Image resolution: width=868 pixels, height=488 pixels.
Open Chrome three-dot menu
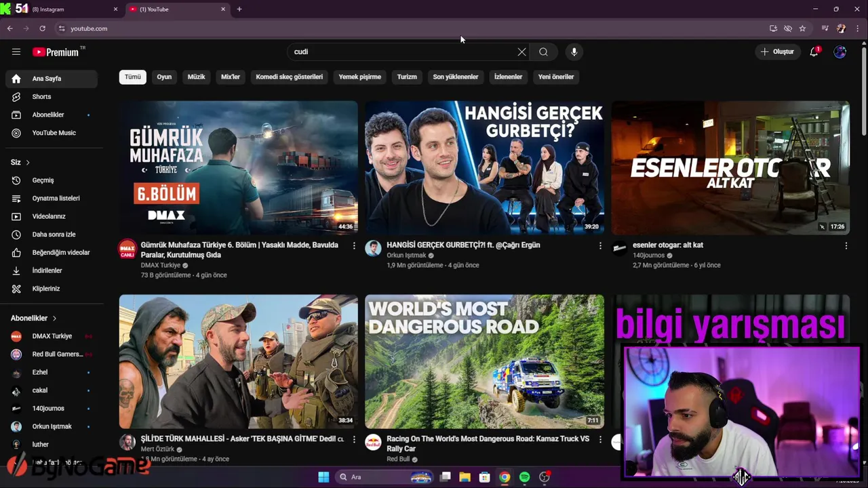pos(858,28)
